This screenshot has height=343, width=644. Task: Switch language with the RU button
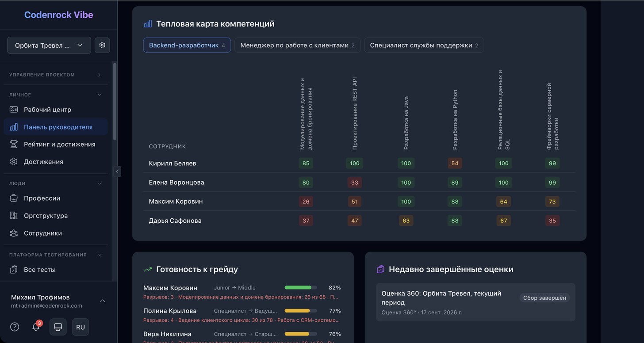(x=80, y=327)
